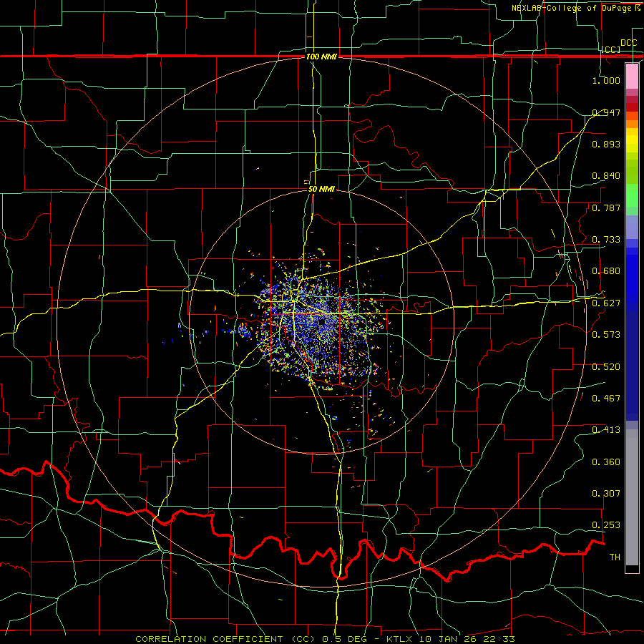The width and height of the screenshot is (644, 644).
Task: Click the gray segment of color bar
Action: [632, 497]
